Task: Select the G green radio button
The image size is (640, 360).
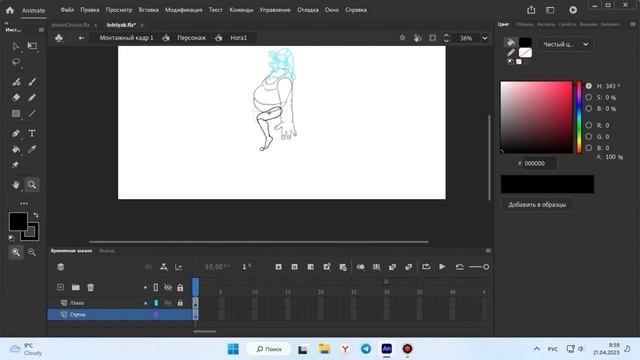Action: (x=589, y=136)
